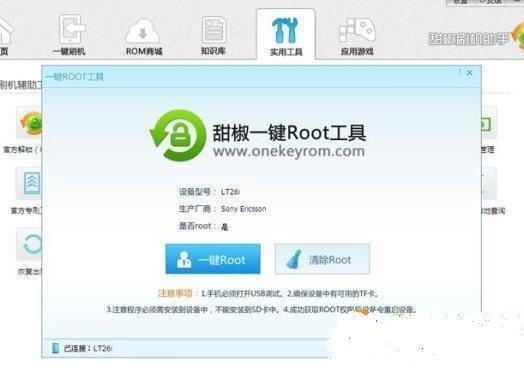The width and height of the screenshot is (524, 372).
Task: Click the device model value LT26i
Action: (x=230, y=192)
